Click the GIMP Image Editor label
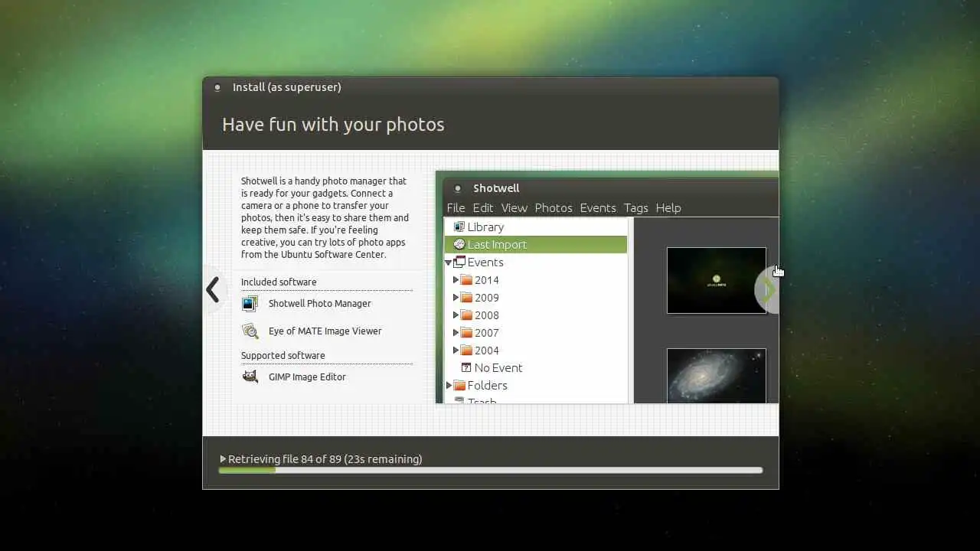Image resolution: width=980 pixels, height=551 pixels. click(x=307, y=377)
